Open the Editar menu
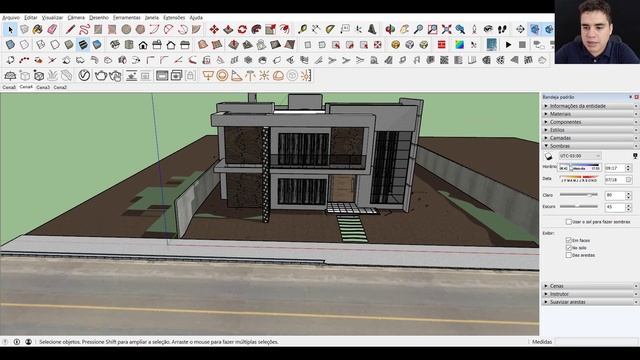Image resolution: width=640 pixels, height=360 pixels. coord(31,18)
